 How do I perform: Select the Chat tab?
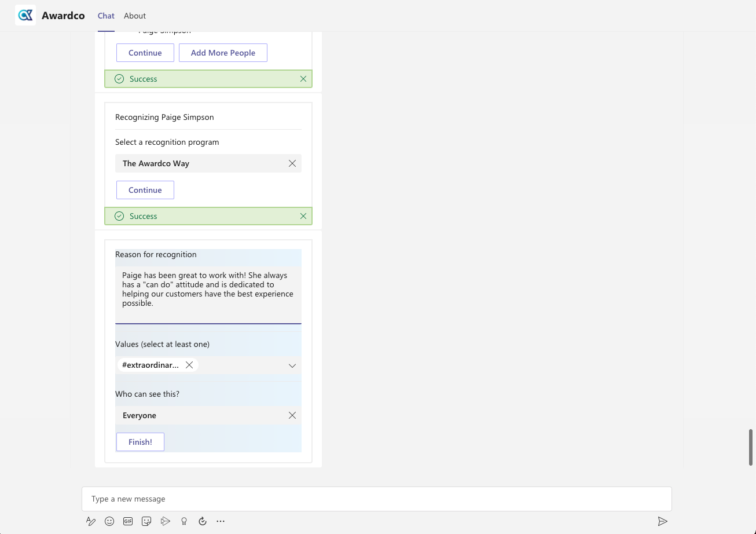click(106, 16)
